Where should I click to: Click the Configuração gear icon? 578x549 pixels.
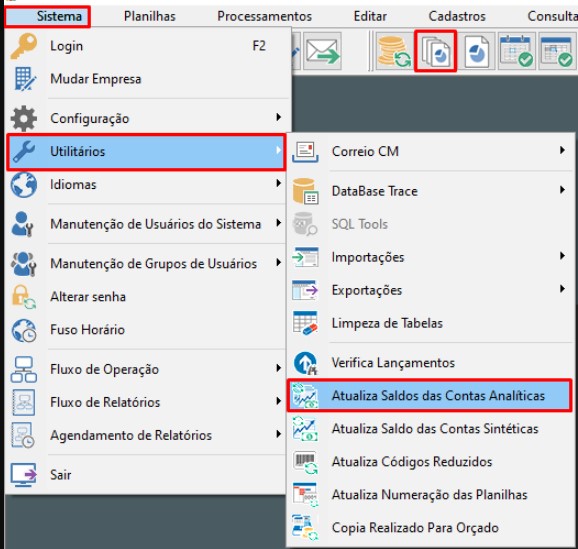point(24,118)
